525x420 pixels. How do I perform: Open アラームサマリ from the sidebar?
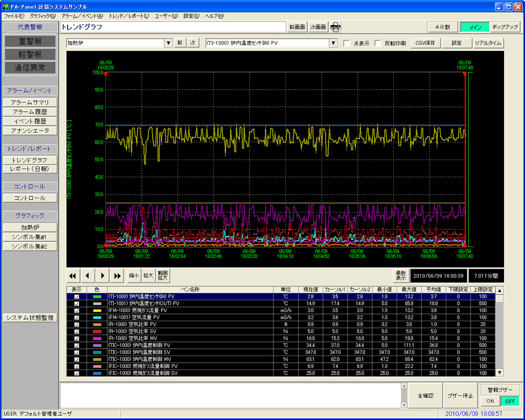(x=30, y=103)
